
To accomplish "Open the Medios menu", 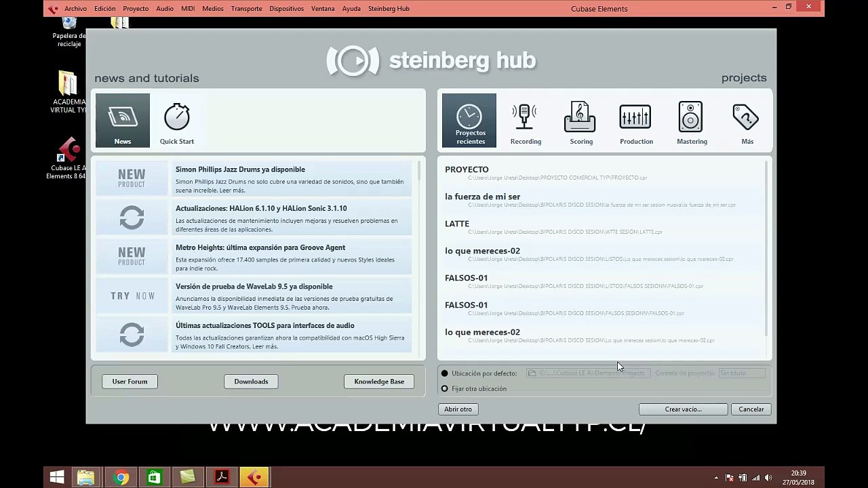I will (213, 9).
